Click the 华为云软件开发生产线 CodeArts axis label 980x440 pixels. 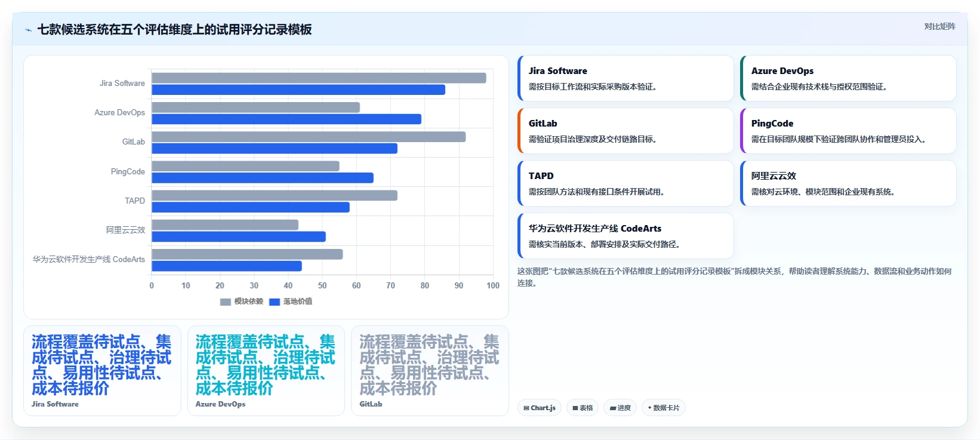[89, 260]
